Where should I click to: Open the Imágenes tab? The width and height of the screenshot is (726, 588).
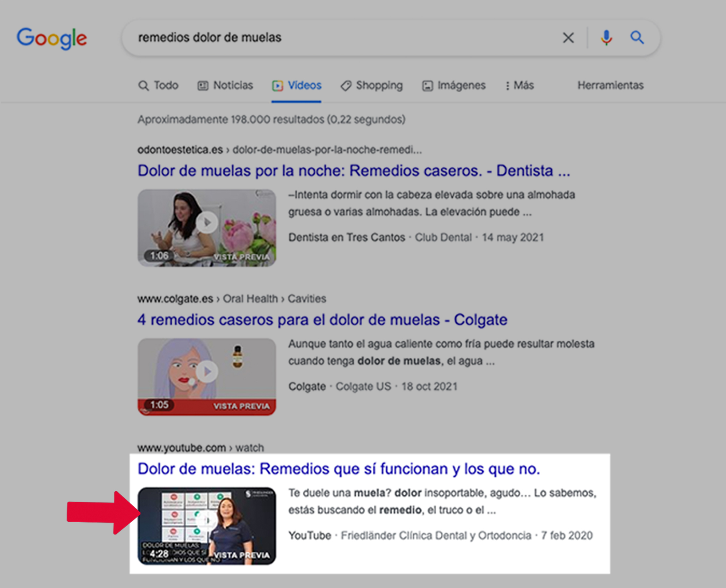[x=454, y=85]
